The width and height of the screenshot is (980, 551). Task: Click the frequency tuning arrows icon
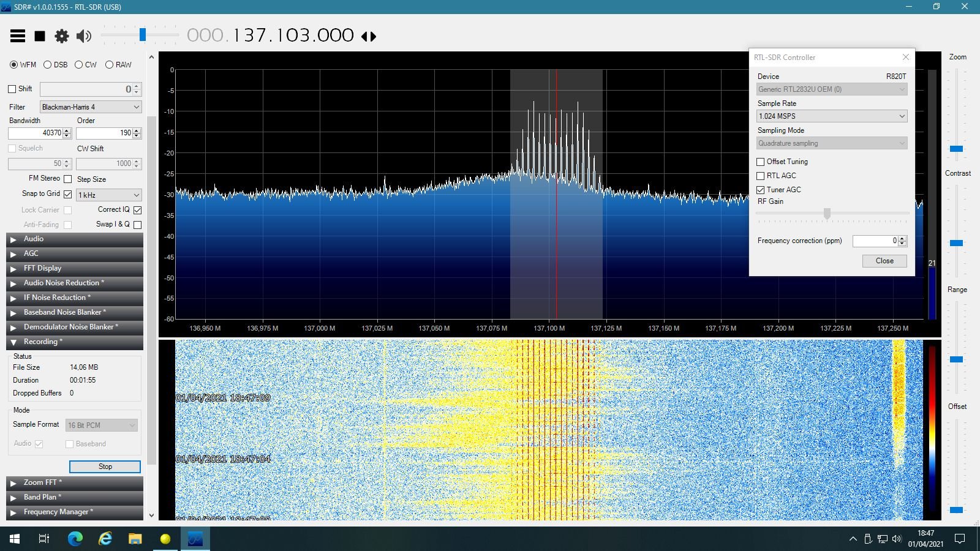[369, 36]
